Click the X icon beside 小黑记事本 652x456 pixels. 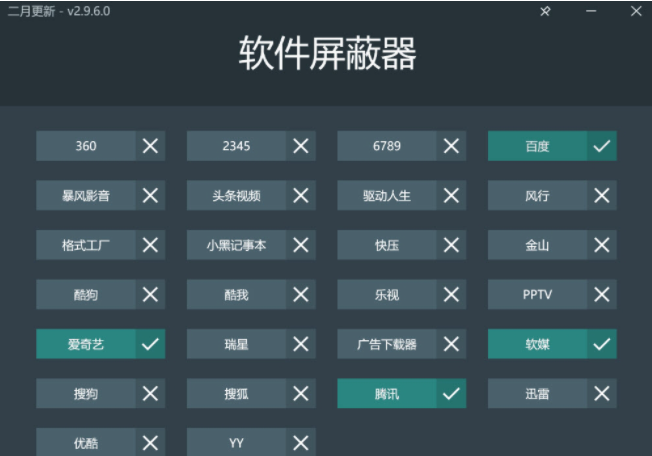[301, 245]
